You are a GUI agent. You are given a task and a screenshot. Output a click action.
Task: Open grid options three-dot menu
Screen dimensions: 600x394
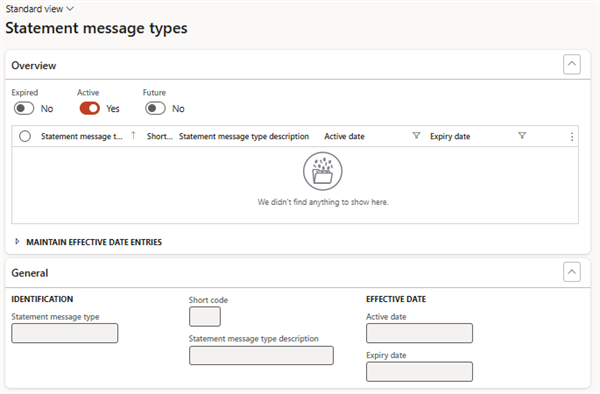572,137
